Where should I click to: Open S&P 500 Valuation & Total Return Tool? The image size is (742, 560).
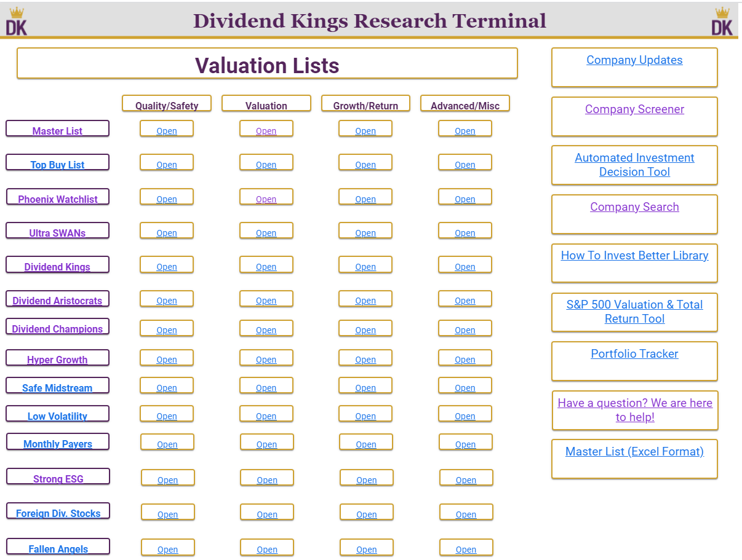pyautogui.click(x=634, y=312)
